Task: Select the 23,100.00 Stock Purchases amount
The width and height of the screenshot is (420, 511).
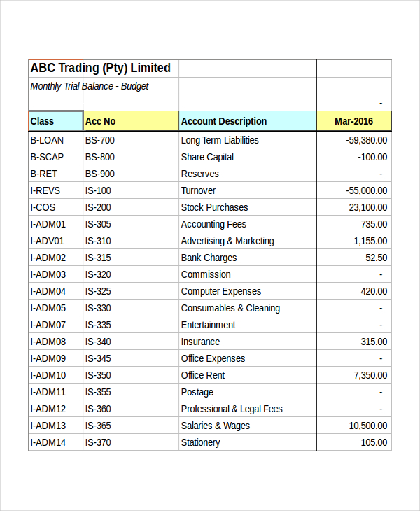Action: pyautogui.click(x=367, y=207)
